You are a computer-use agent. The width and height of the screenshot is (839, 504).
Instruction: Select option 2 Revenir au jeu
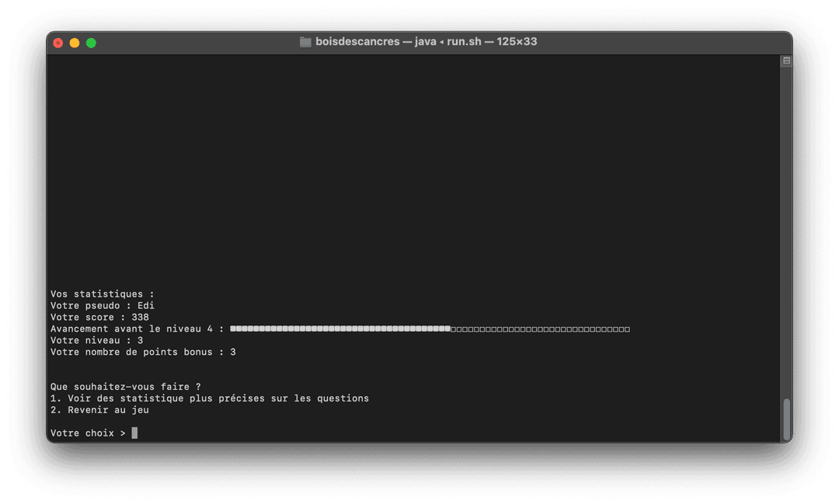tap(99, 409)
